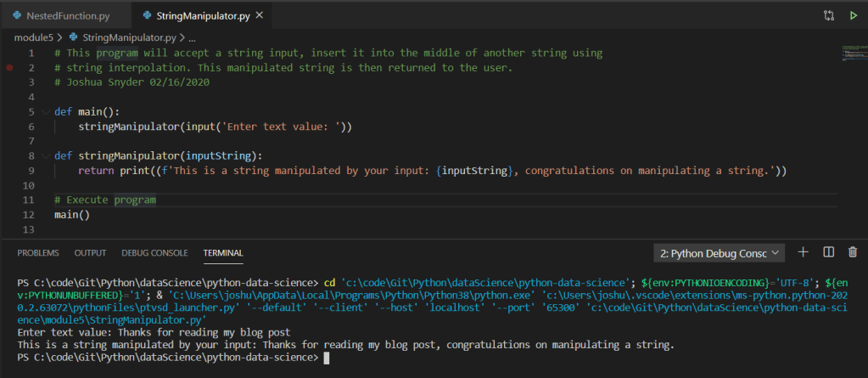
Task: Kill the terminal with the trash icon
Action: click(x=853, y=252)
